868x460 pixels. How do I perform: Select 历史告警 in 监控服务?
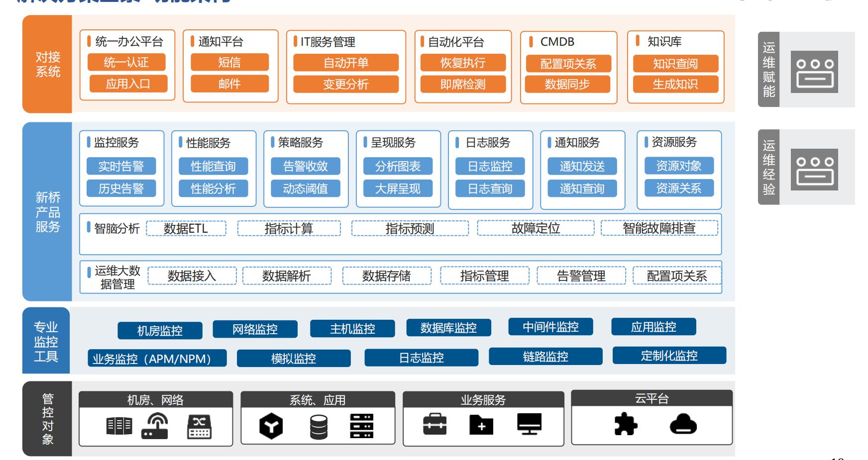pos(121,188)
